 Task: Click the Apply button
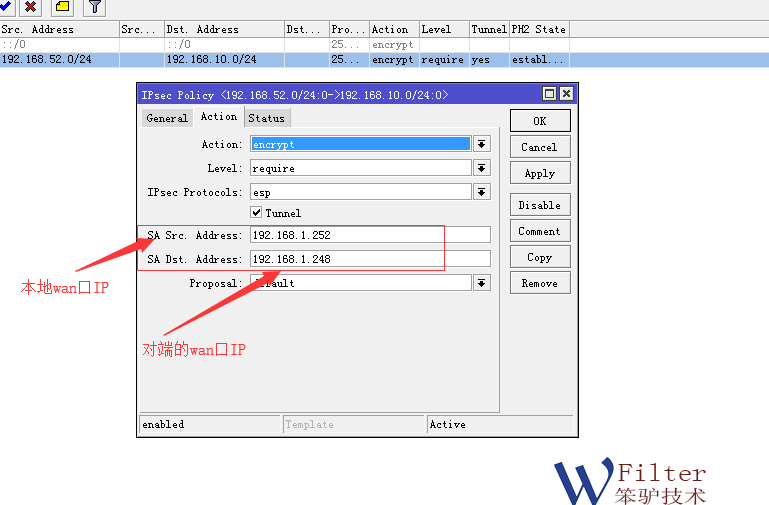(540, 173)
